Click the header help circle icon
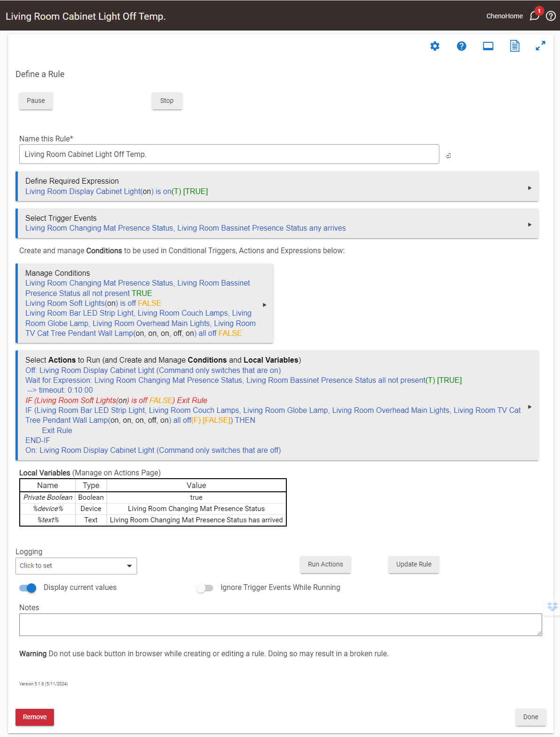The width and height of the screenshot is (560, 737). [551, 16]
